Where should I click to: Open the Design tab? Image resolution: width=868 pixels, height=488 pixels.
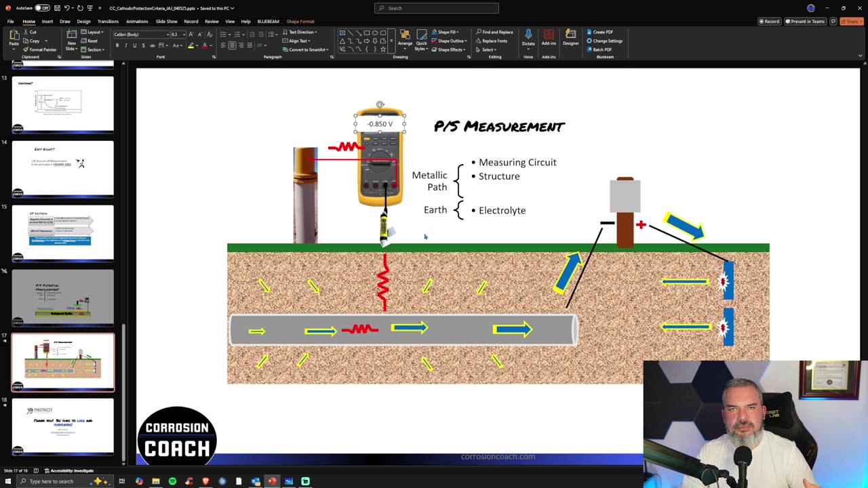point(83,22)
